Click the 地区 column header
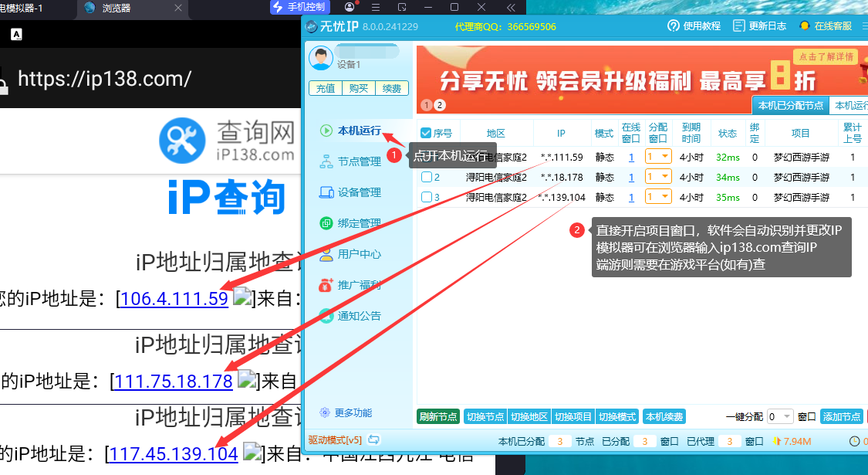Viewport: 868px width, 475px height. (x=496, y=133)
